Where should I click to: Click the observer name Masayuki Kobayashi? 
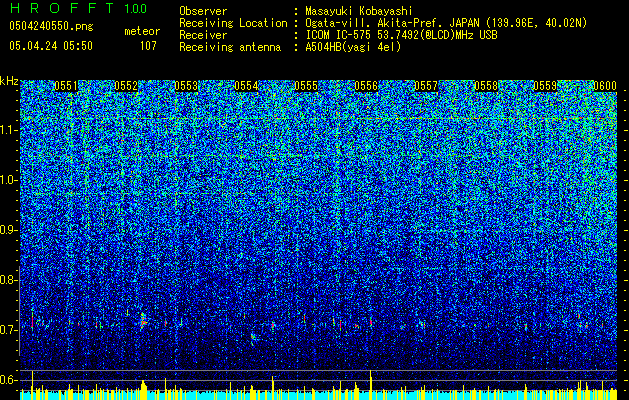tap(359, 11)
